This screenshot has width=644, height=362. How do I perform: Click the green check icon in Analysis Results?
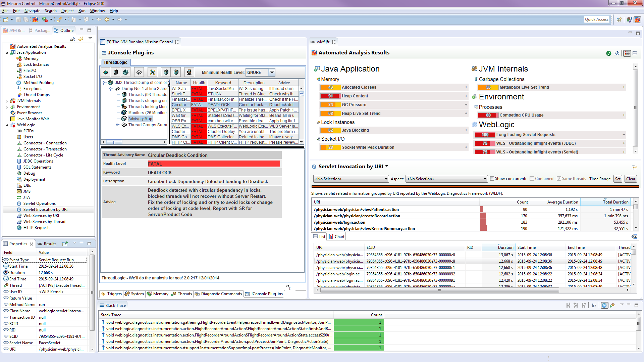pyautogui.click(x=609, y=53)
